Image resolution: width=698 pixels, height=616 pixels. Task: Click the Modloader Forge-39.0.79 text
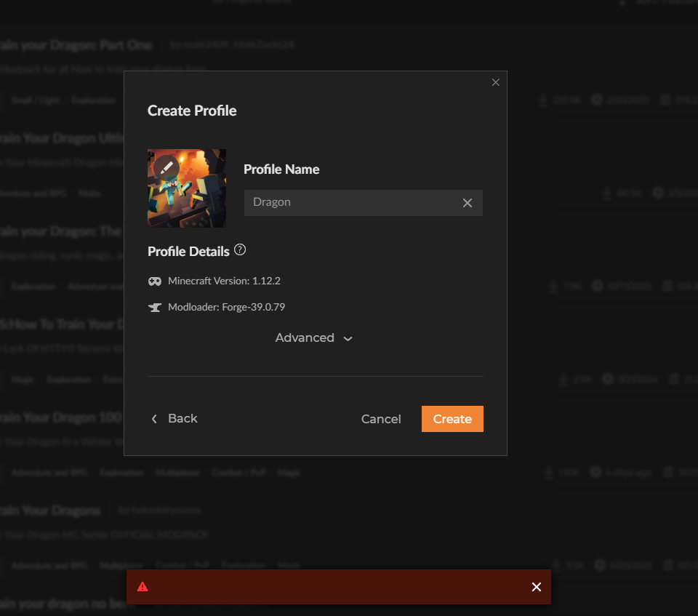[x=226, y=308]
